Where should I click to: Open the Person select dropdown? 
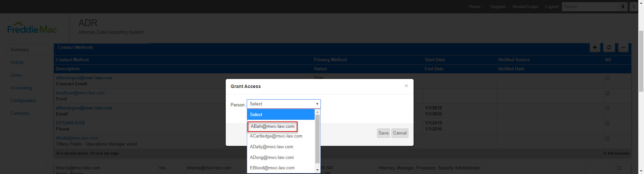[284, 104]
